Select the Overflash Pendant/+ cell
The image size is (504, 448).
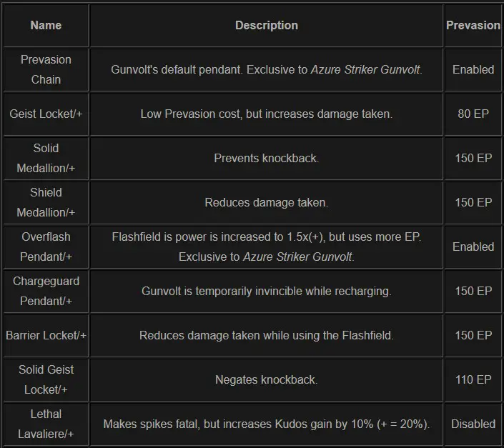coord(46,247)
